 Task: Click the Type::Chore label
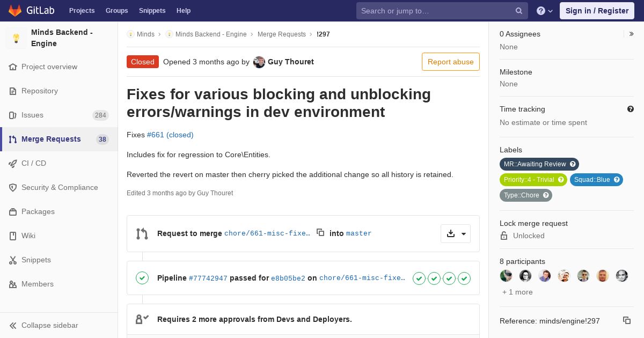pos(525,195)
